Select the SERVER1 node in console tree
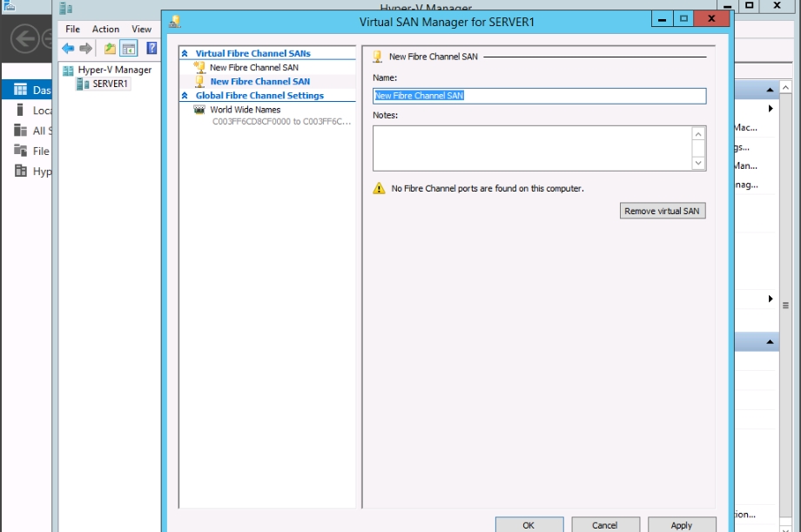Image resolution: width=801 pixels, height=532 pixels. coord(104,84)
